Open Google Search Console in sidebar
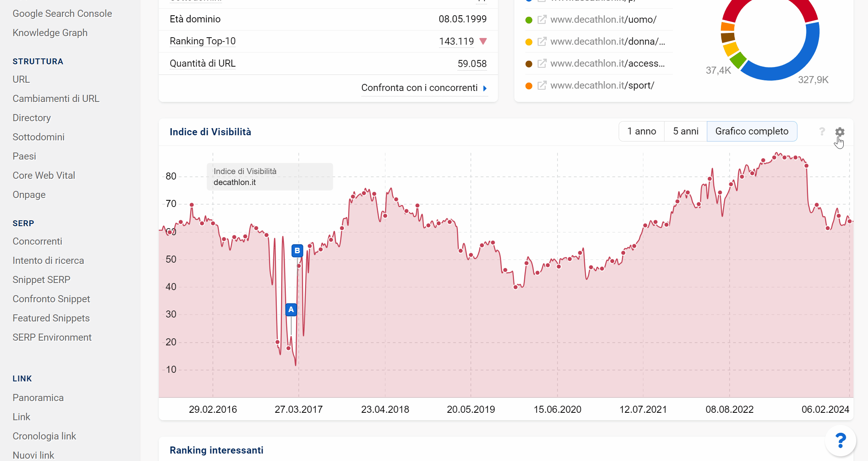 tap(62, 14)
